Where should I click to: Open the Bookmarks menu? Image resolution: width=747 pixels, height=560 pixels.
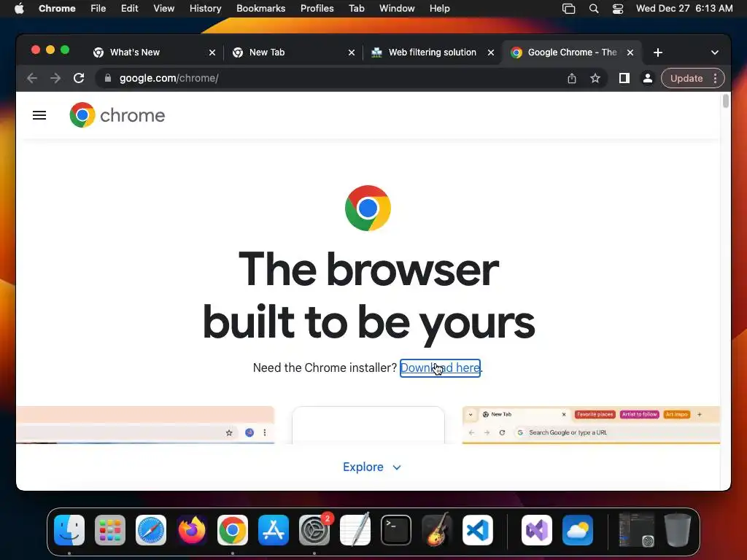[x=260, y=8]
